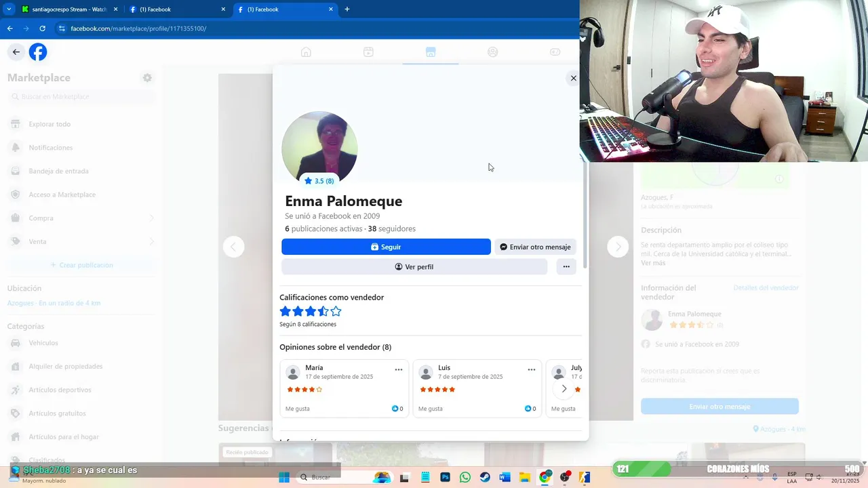Open WhatsApp from the taskbar
The image size is (868, 488).
pos(465,477)
